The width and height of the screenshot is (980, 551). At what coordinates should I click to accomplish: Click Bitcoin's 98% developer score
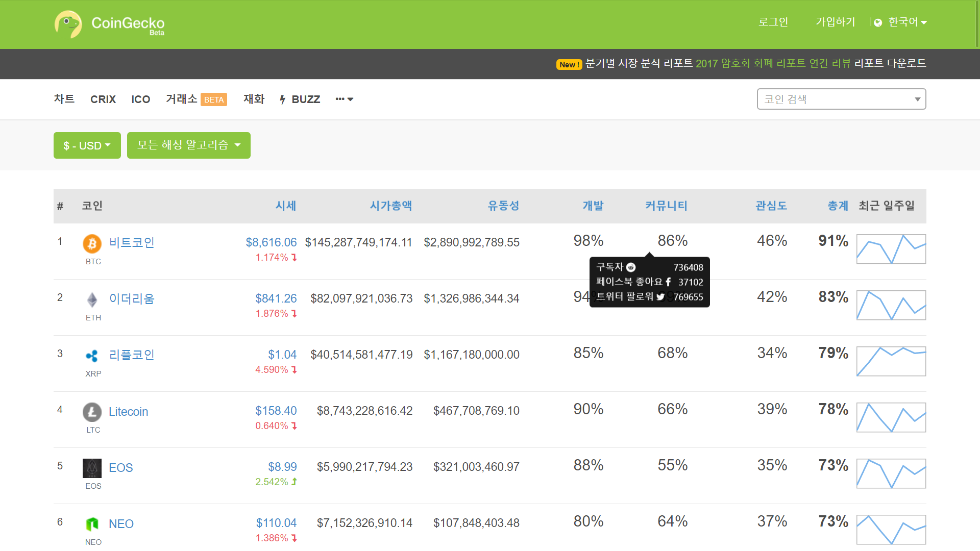tap(588, 240)
